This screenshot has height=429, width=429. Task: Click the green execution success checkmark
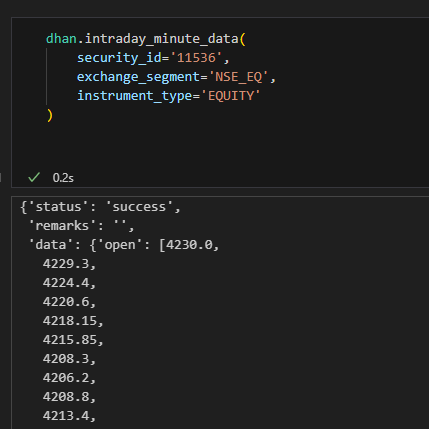coord(34,177)
